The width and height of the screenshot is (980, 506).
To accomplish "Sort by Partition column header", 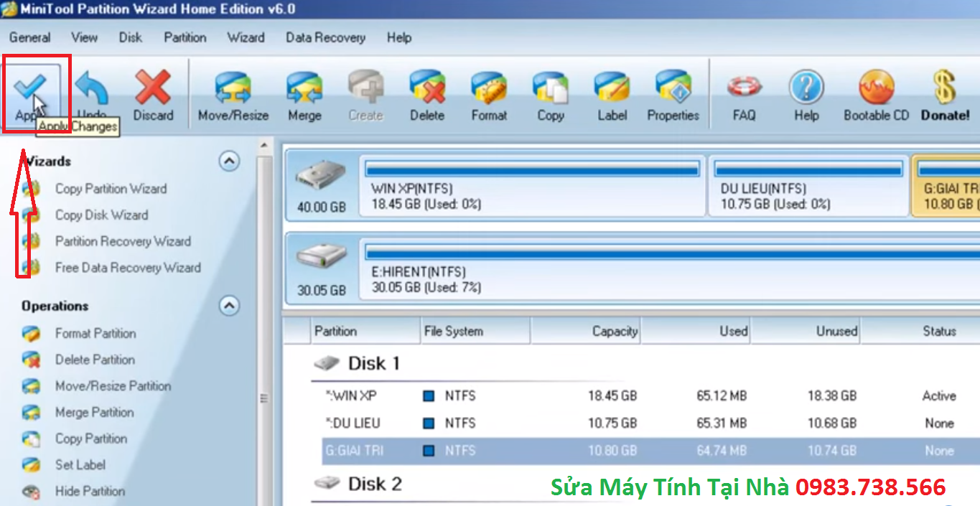I will click(365, 332).
